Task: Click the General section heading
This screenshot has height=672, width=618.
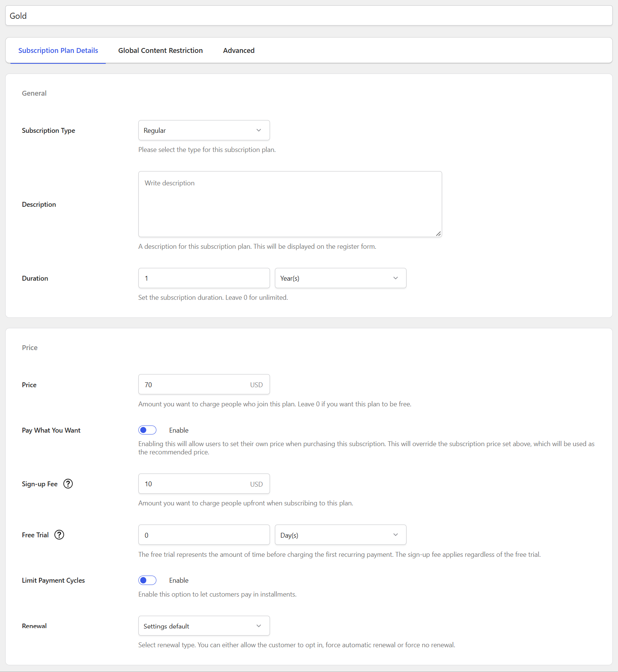Action: (34, 93)
